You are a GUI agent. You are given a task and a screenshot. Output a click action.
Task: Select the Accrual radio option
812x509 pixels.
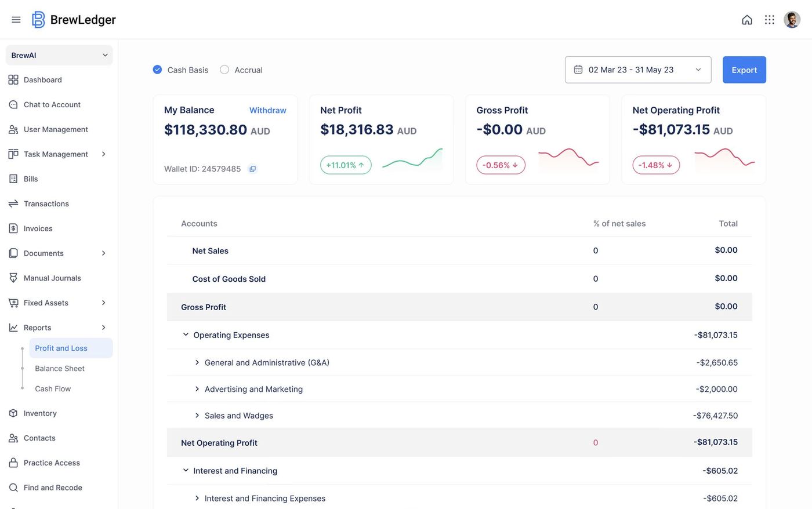pos(224,70)
